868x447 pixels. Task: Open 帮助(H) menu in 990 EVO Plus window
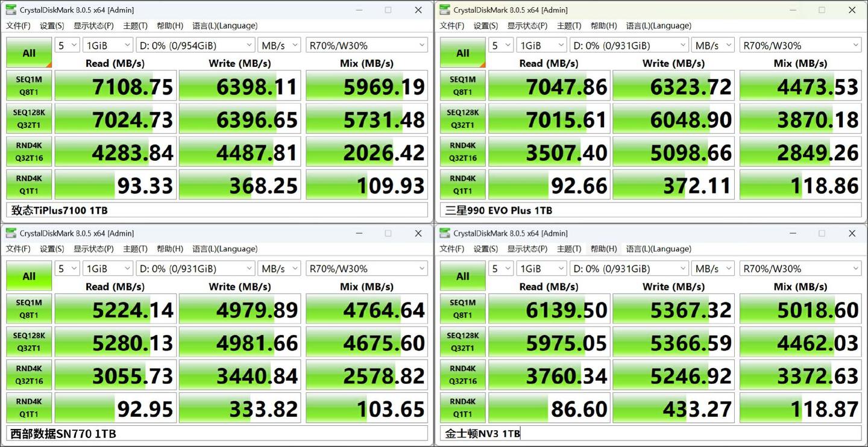(x=603, y=25)
